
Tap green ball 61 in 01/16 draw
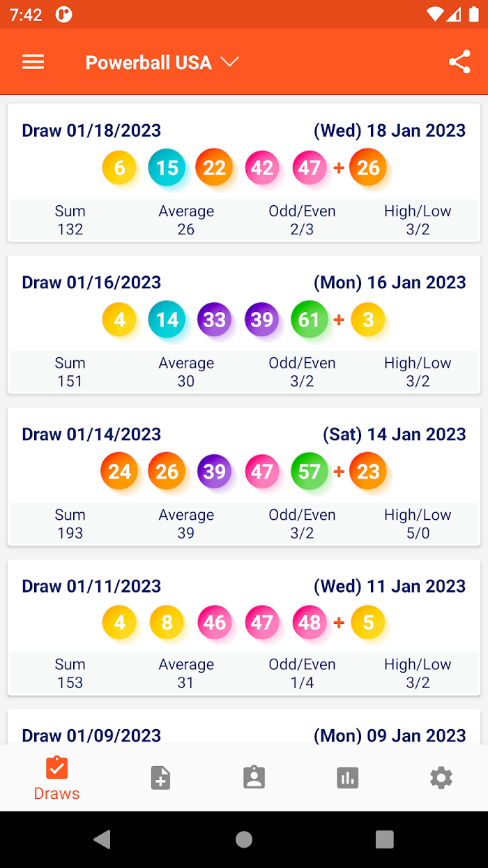coord(309,320)
